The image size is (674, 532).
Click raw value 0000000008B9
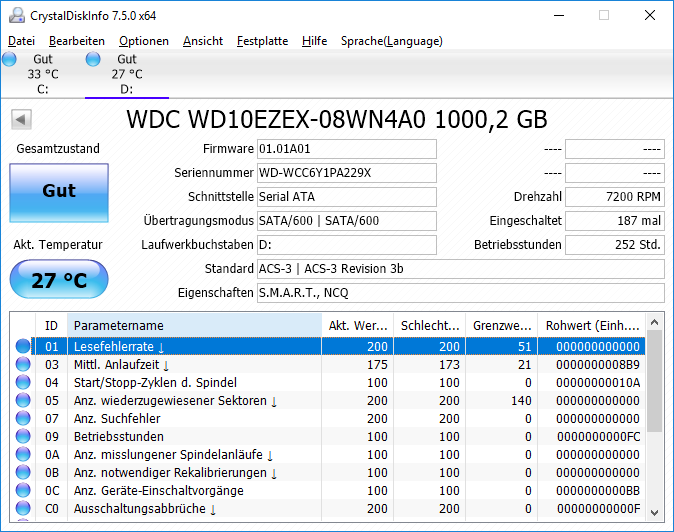point(598,365)
